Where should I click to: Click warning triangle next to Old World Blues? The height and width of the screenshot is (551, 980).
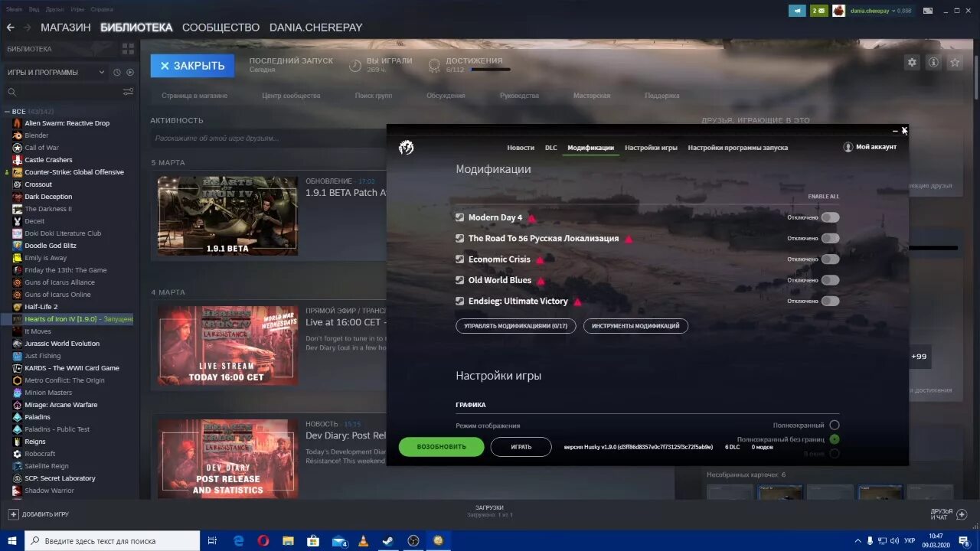541,281
